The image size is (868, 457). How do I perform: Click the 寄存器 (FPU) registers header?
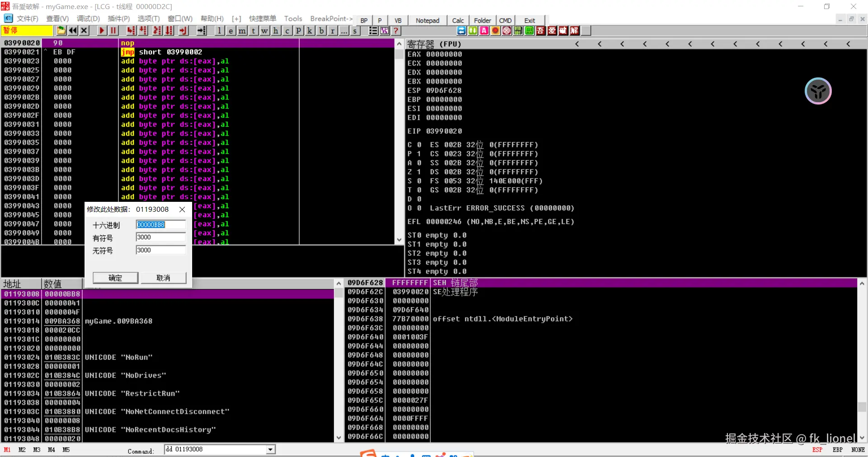point(434,44)
